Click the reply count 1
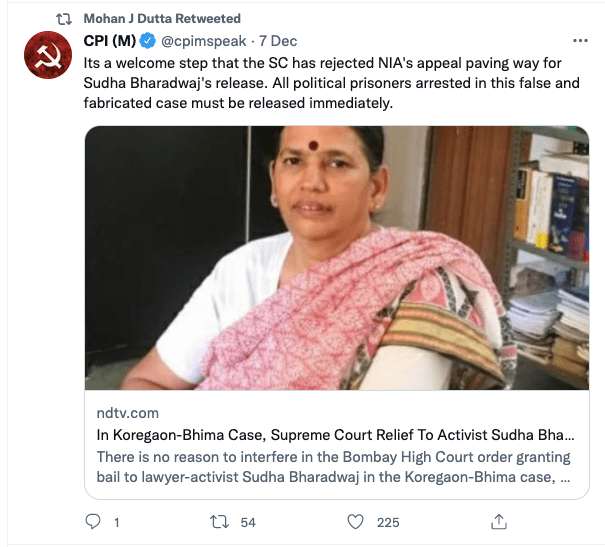This screenshot has height=547, width=605. pyautogui.click(x=117, y=522)
